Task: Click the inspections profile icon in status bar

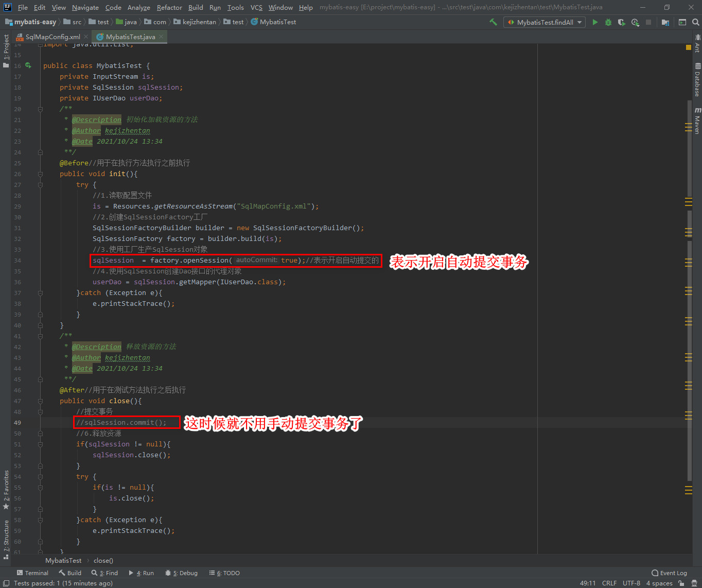Action: click(x=693, y=583)
